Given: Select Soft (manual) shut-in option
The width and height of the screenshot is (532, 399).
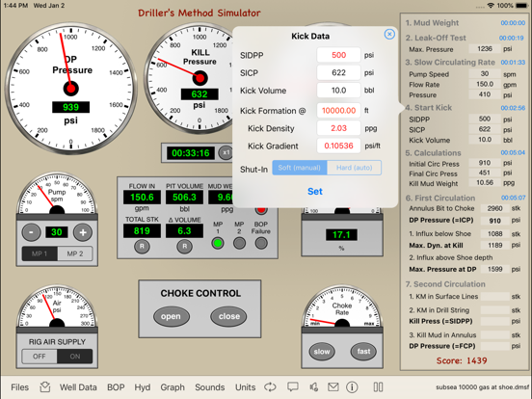Looking at the screenshot, I should tap(299, 168).
